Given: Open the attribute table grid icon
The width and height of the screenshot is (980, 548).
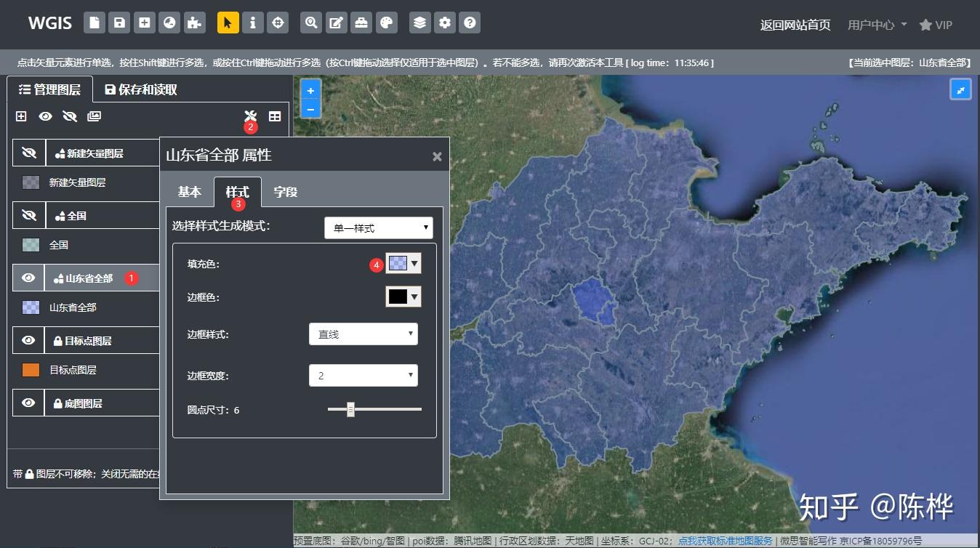Looking at the screenshot, I should [x=275, y=116].
